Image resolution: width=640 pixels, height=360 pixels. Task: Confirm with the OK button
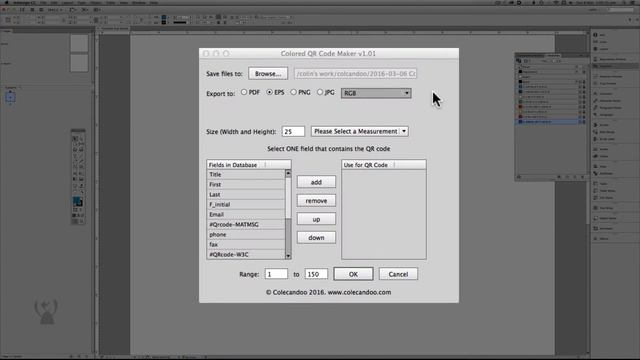pos(353,274)
